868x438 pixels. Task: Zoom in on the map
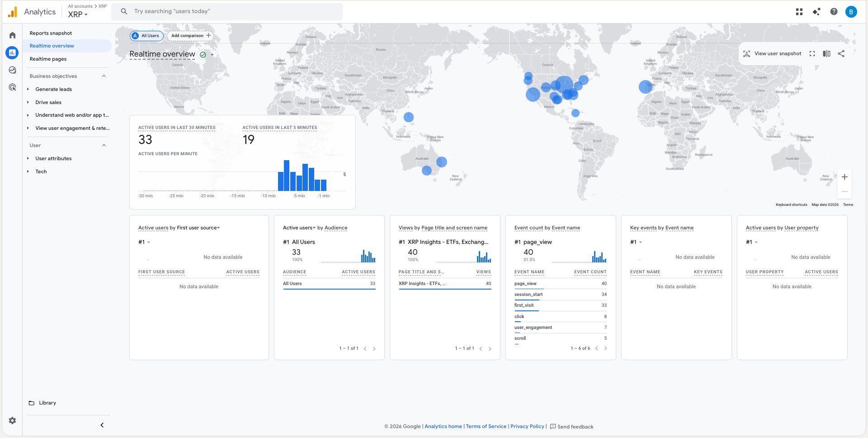(x=844, y=177)
